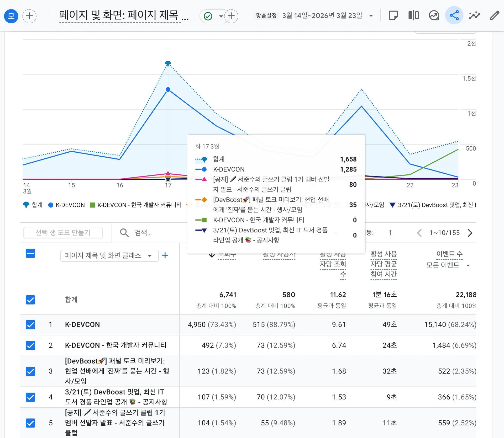Share this report using the share icon

click(x=454, y=15)
